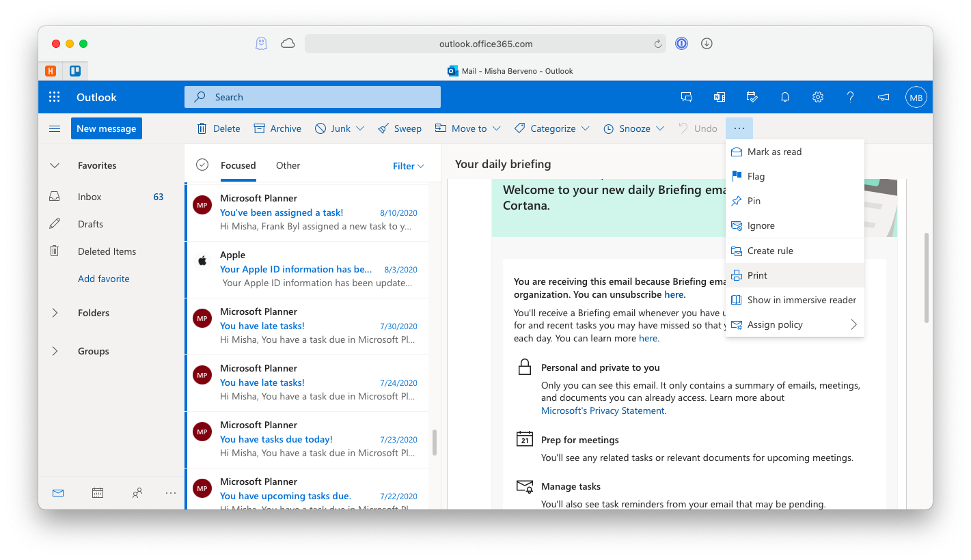Choose Pin from the menu
The height and width of the screenshot is (560, 971).
tap(795, 201)
